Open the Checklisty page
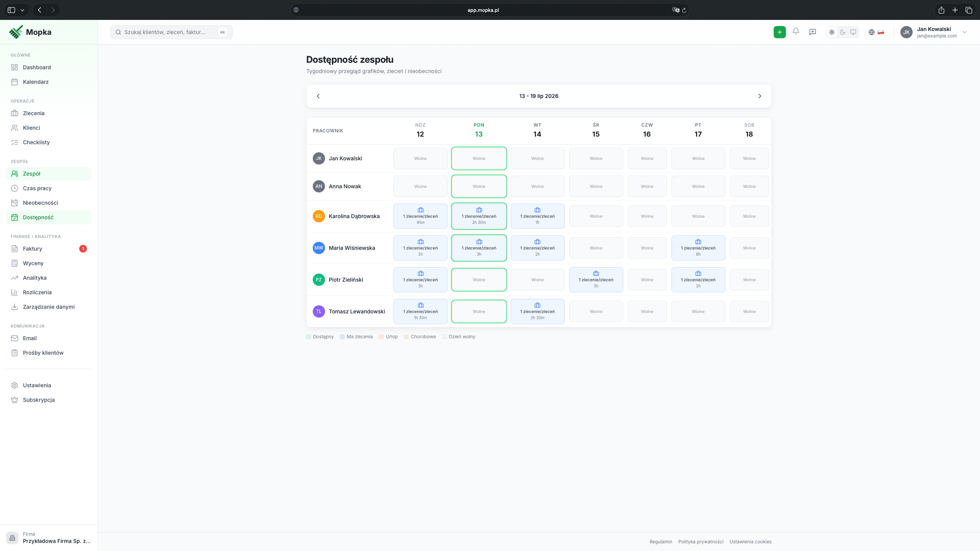The height and width of the screenshot is (551, 980). point(49,142)
